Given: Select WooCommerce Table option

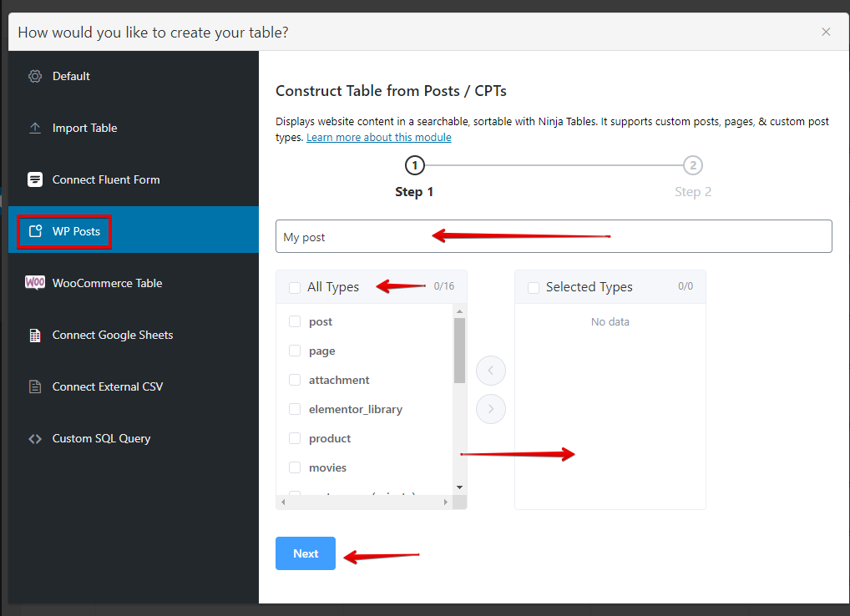Looking at the screenshot, I should click(134, 283).
